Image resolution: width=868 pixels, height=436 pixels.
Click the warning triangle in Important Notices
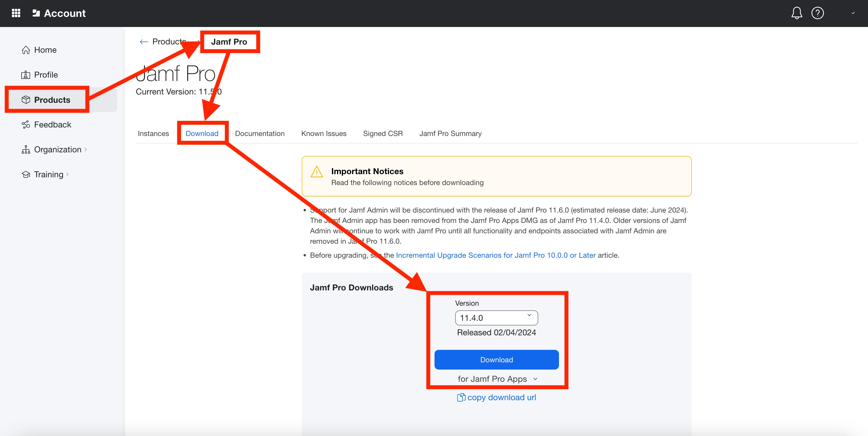[x=317, y=172]
